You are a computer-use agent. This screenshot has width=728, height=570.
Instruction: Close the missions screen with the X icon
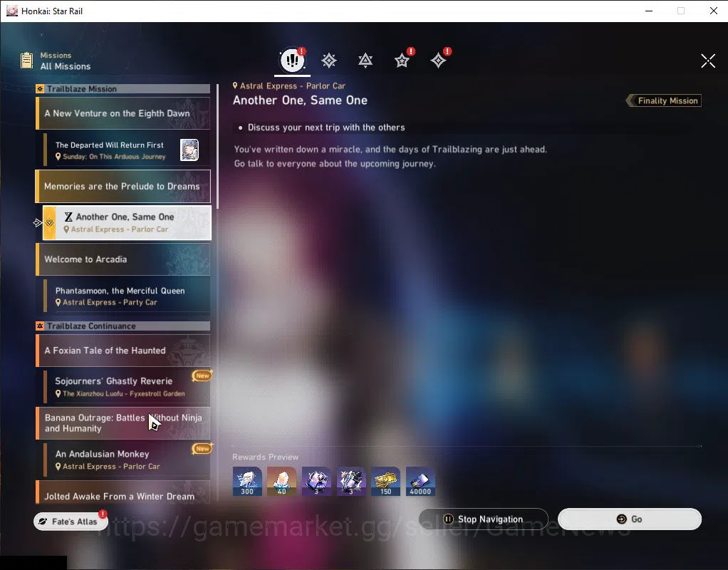coord(708,61)
